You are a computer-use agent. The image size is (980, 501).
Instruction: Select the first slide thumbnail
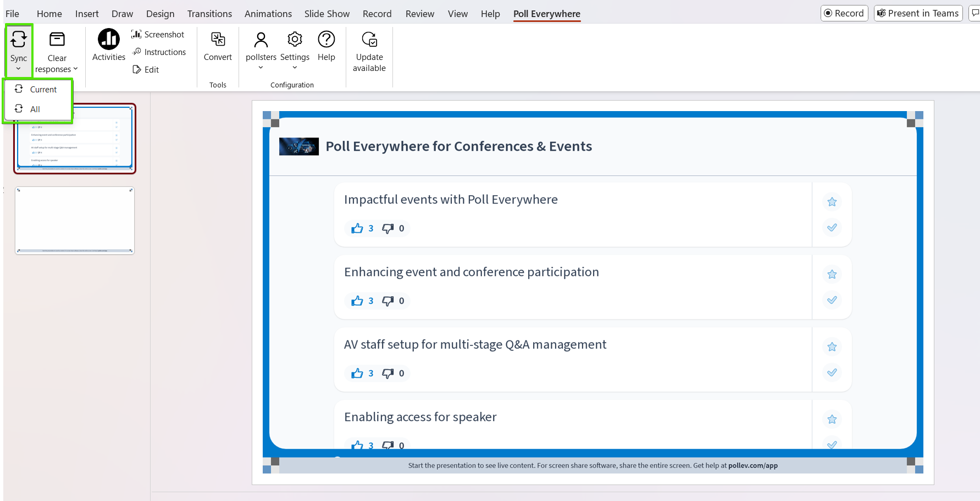click(75, 139)
